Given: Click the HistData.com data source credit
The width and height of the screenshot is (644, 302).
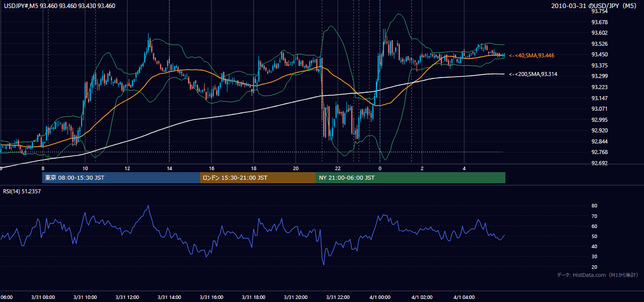Looking at the screenshot, I should click(x=598, y=275).
